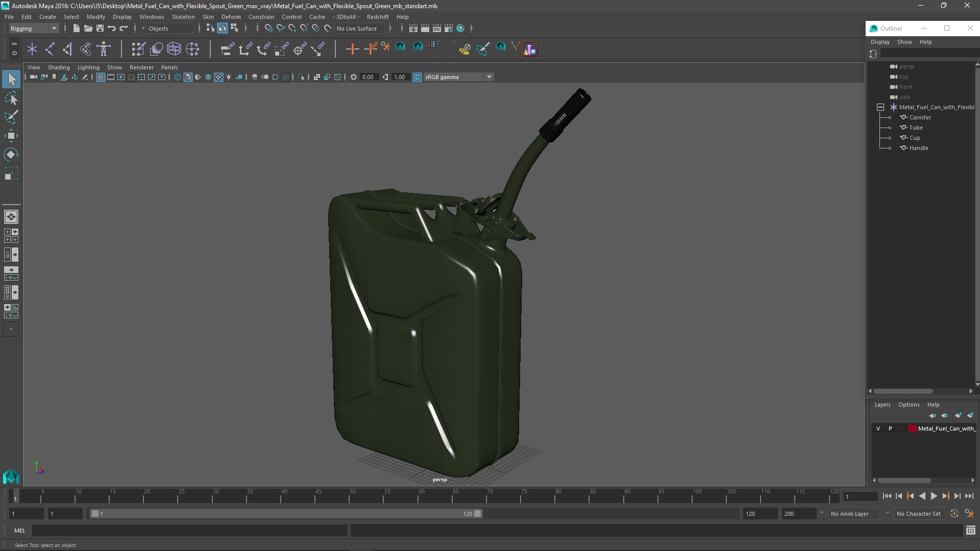Click the current frame field showing 1
The image size is (980, 551).
click(x=860, y=496)
